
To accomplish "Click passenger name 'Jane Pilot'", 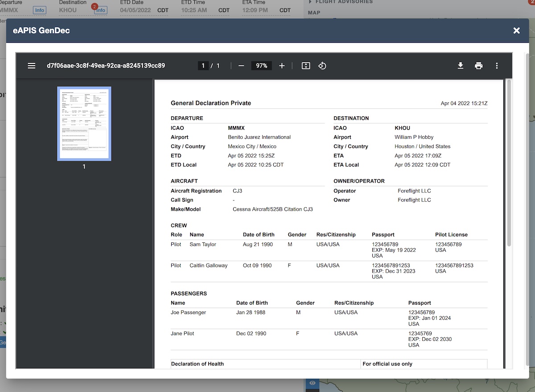I will pos(182,334).
